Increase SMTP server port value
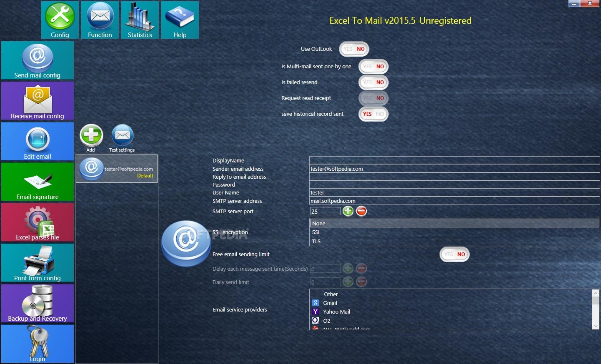This screenshot has width=601, height=364. tap(348, 211)
